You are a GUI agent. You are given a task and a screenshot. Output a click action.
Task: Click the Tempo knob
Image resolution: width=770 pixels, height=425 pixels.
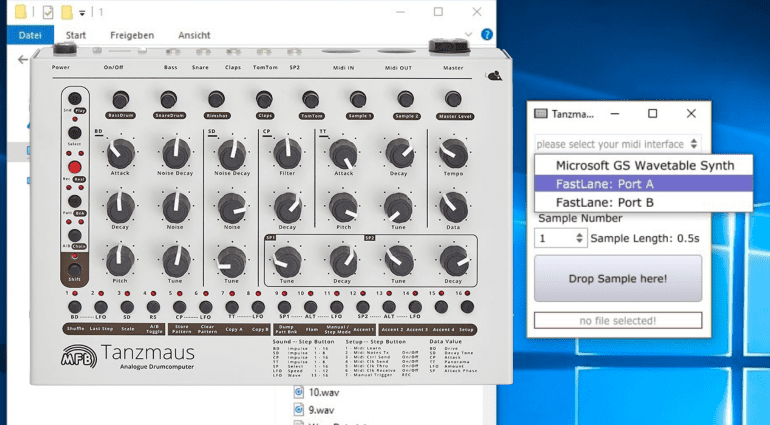click(x=453, y=153)
